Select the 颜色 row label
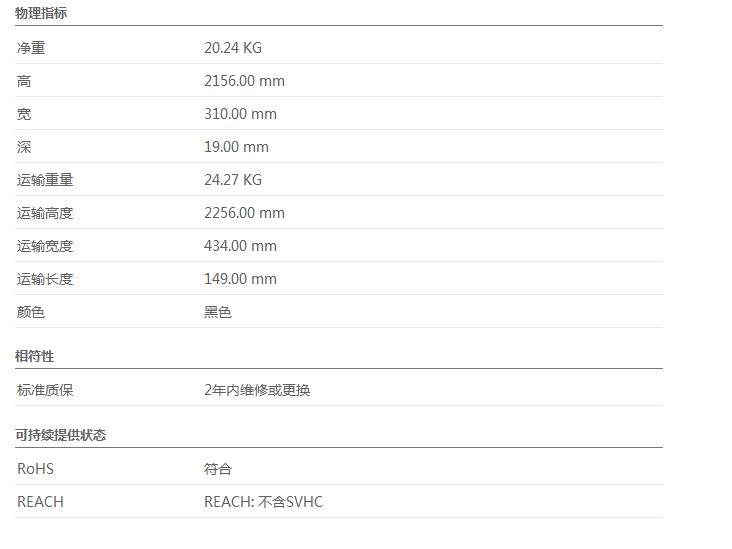 click(31, 312)
